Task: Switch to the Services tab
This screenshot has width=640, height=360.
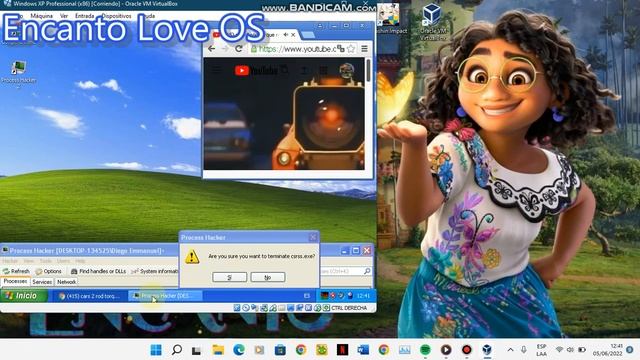Action: tap(42, 282)
